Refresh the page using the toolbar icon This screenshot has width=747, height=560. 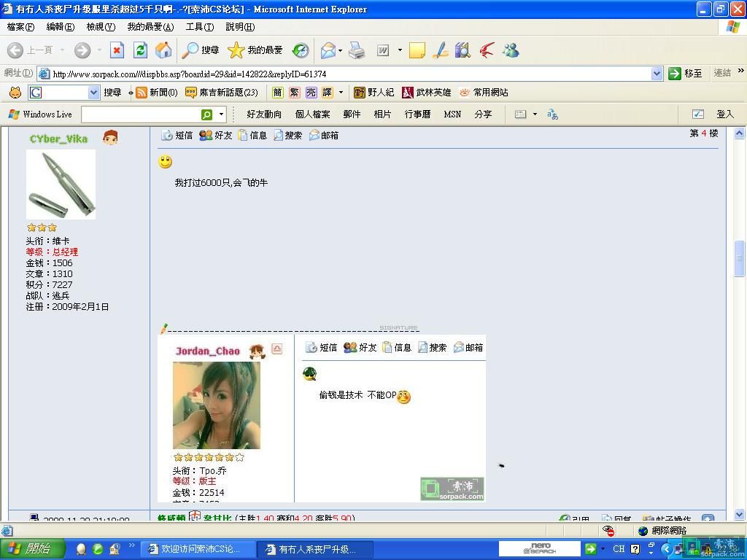point(140,50)
